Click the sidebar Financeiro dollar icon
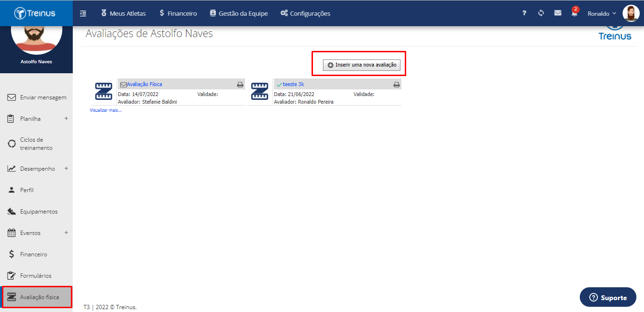The image size is (644, 312). (x=12, y=254)
